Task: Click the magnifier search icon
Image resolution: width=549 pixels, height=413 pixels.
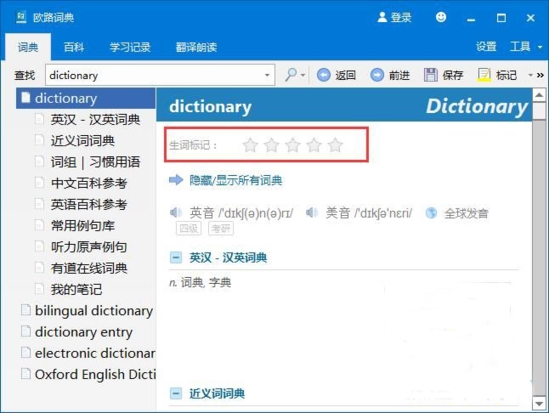Action: [291, 75]
